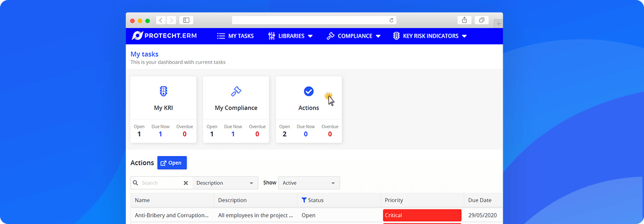Click Actions card Overdue count
The width and height of the screenshot is (644, 224).
click(x=330, y=134)
